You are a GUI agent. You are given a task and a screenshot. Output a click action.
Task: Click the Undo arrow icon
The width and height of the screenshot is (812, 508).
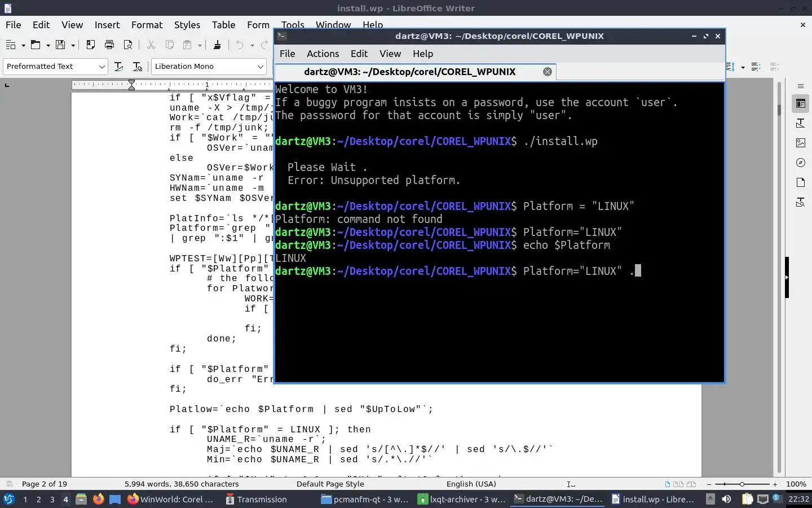[240, 45]
